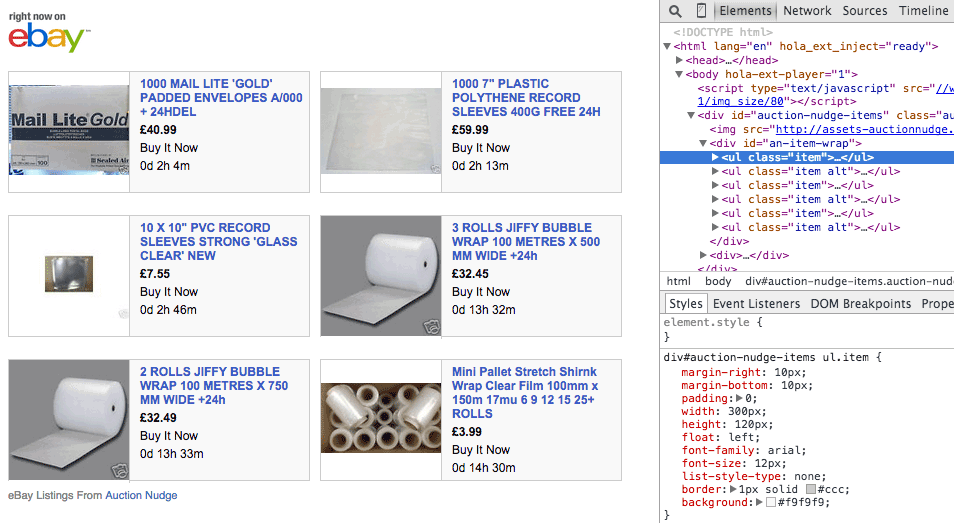954x523 pixels.
Task: Open the Network tab
Action: [807, 10]
